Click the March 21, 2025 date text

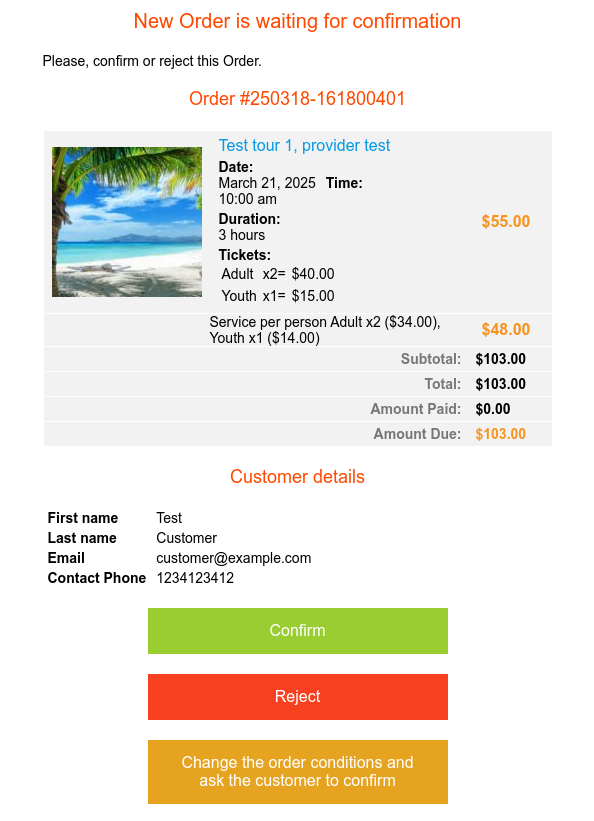point(267,183)
